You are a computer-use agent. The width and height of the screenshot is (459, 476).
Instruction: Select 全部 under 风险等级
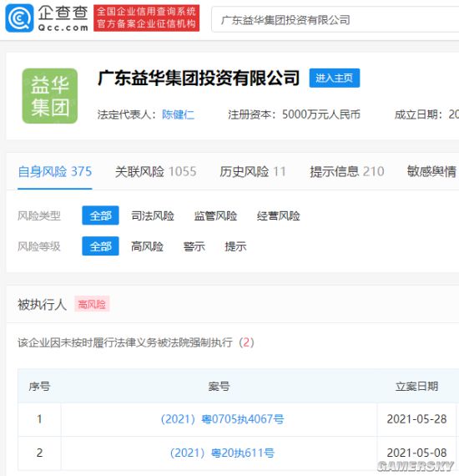100,246
